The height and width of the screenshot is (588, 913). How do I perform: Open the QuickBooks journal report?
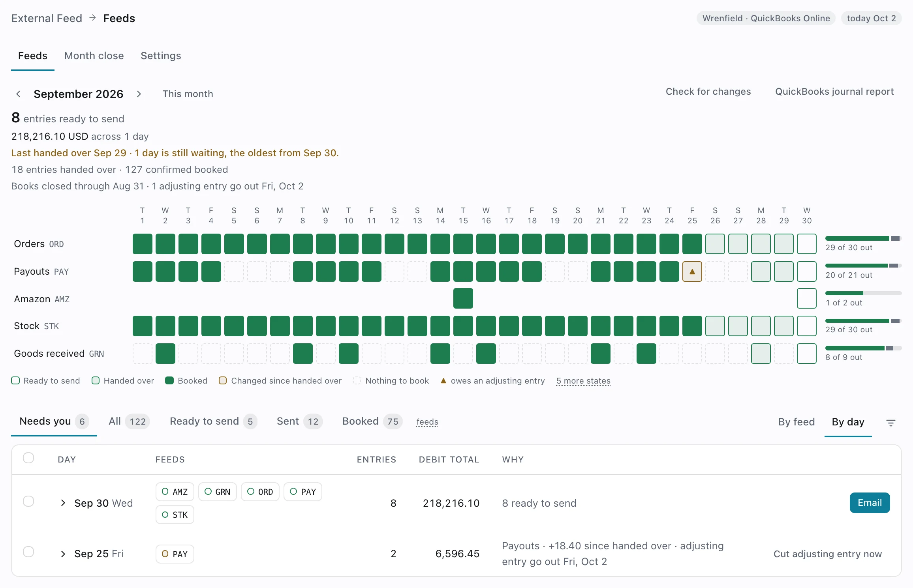click(834, 92)
